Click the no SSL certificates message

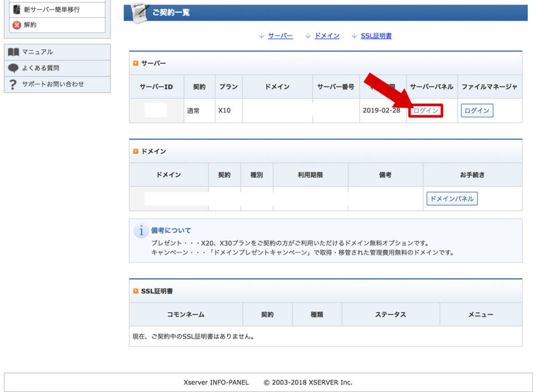pos(194,336)
